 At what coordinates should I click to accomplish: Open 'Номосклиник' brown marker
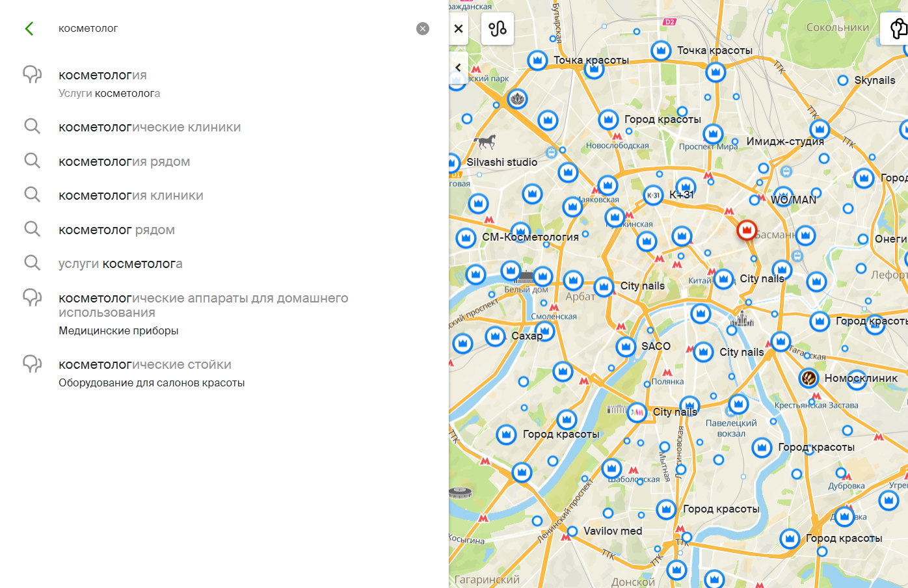click(x=808, y=378)
